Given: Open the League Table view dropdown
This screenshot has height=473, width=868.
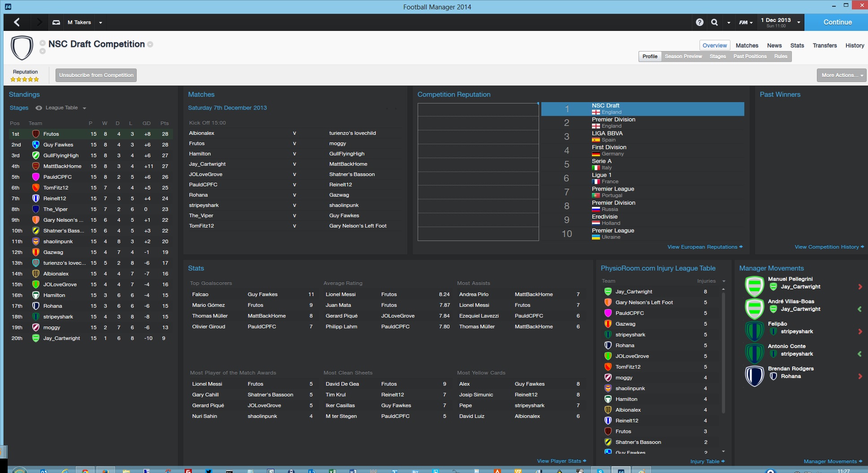Looking at the screenshot, I should [84, 108].
